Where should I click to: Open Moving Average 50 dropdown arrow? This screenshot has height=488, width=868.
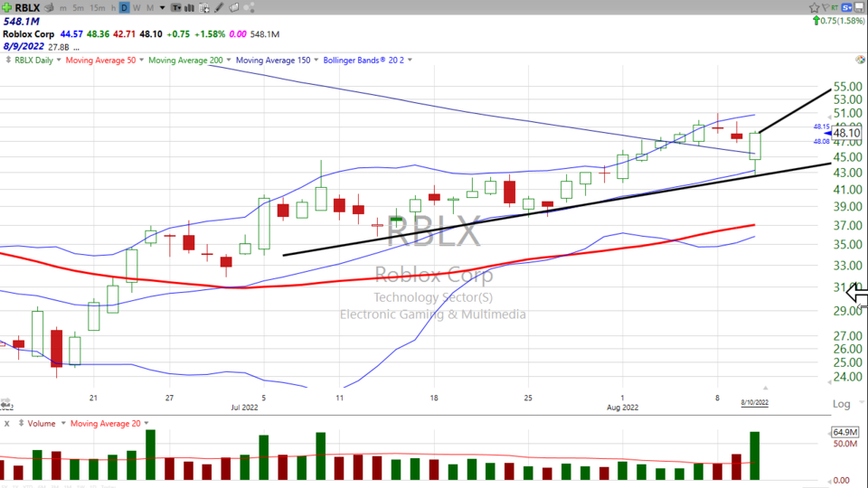point(141,60)
